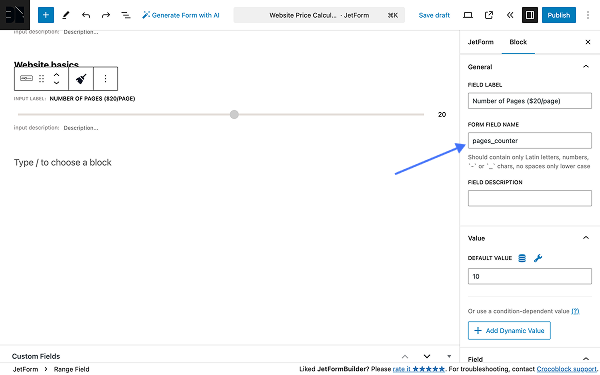This screenshot has width=600, height=375.
Task: Open the block inserter plus button
Action: coord(46,15)
